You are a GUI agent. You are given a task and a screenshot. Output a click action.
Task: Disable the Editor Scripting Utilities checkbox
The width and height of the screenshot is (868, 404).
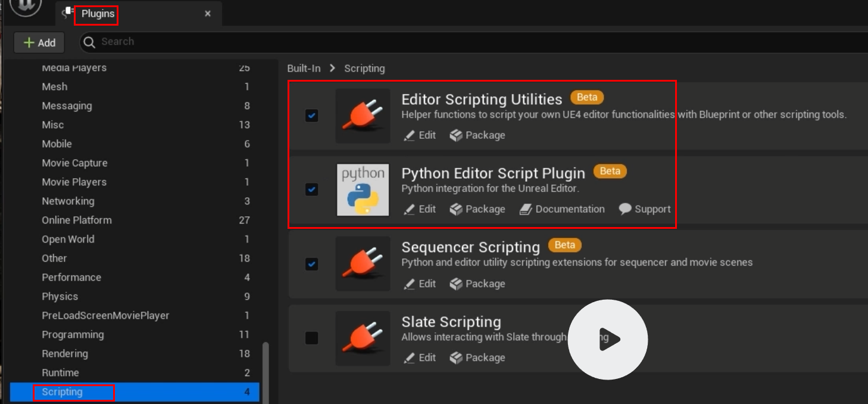tap(311, 116)
